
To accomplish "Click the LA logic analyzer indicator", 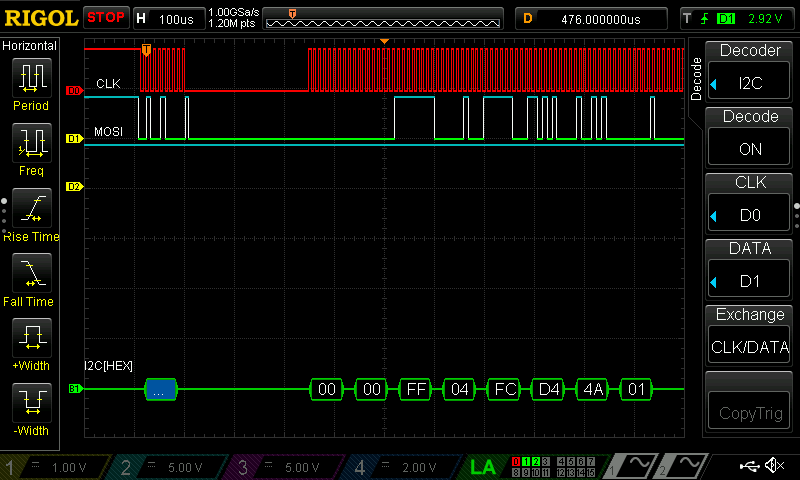I will (x=483, y=467).
